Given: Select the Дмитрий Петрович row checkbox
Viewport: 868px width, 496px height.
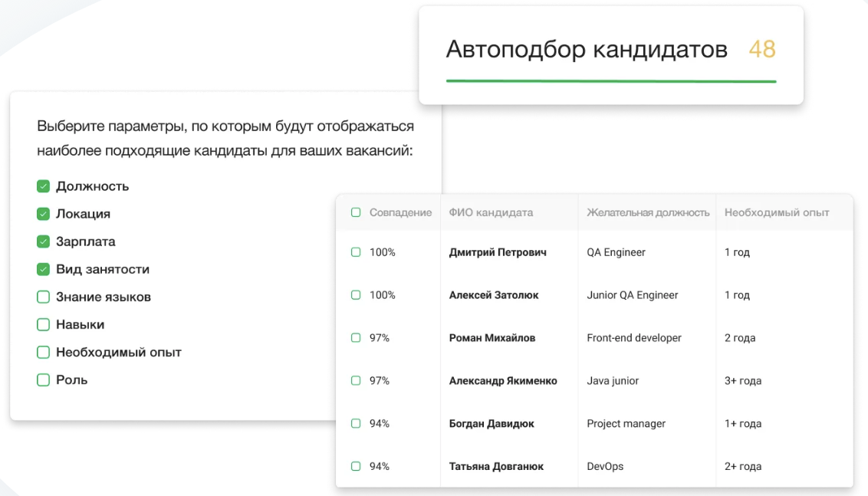Looking at the screenshot, I should [x=356, y=252].
